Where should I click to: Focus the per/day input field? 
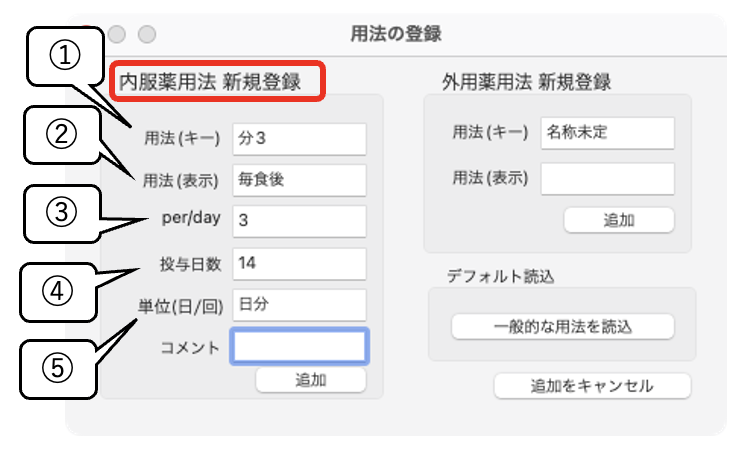pos(298,220)
